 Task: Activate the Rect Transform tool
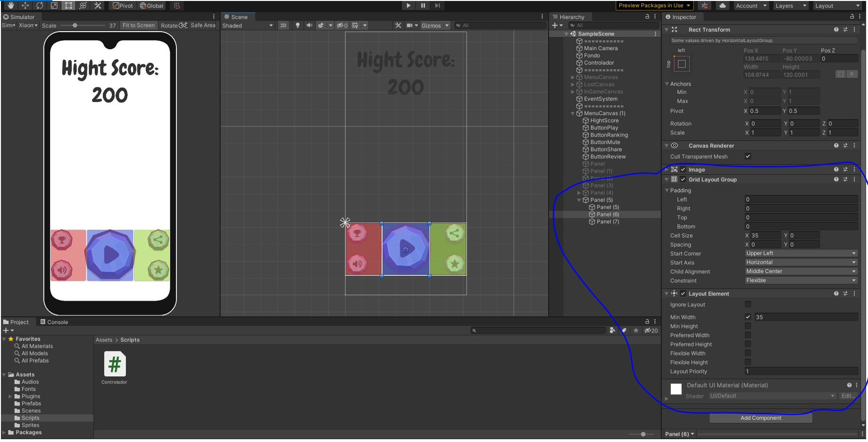pos(68,5)
